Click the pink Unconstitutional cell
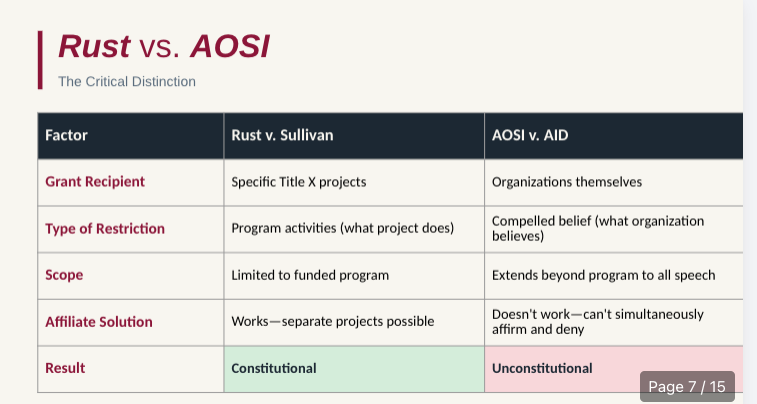757x404 pixels. click(614, 369)
